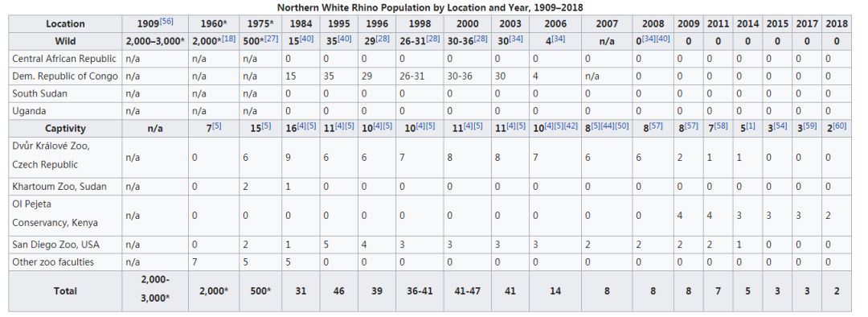Select the Ol Pejeta Conservancy, Kenya cell
This screenshot has width=868, height=317.
[65, 215]
